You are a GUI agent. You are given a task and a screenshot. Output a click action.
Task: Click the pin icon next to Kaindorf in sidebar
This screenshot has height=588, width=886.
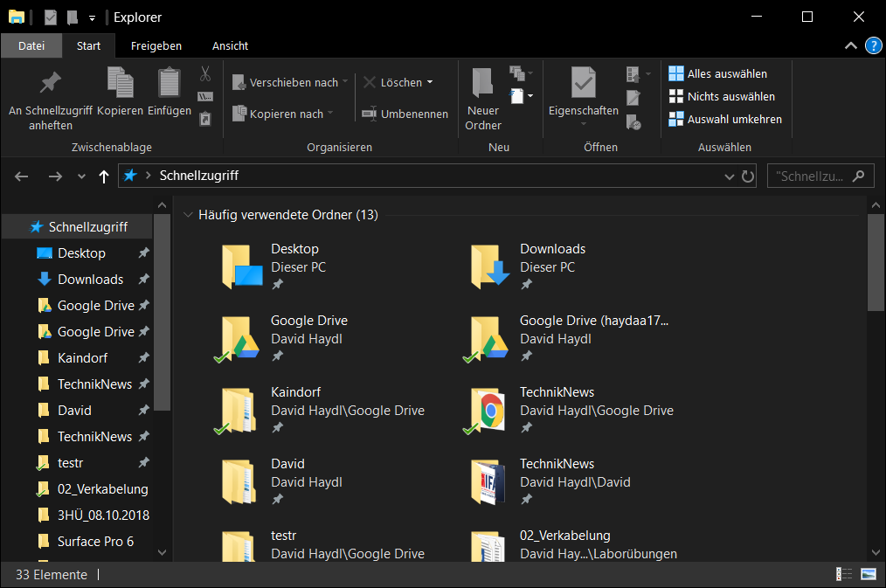[143, 357]
